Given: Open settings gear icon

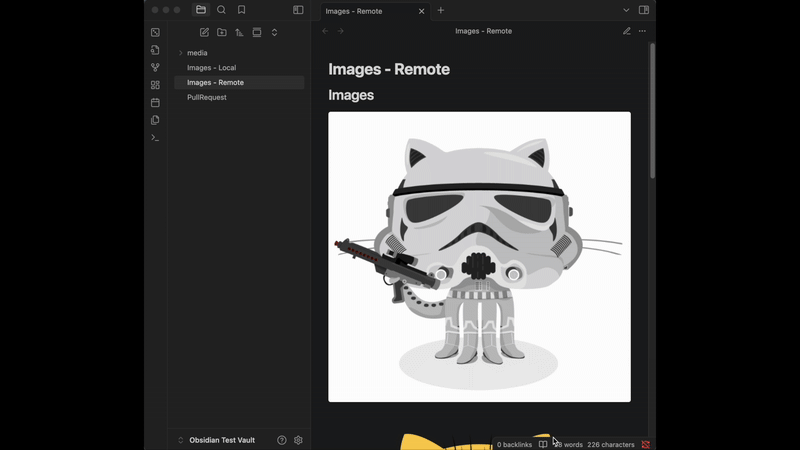Looking at the screenshot, I should click(x=298, y=440).
